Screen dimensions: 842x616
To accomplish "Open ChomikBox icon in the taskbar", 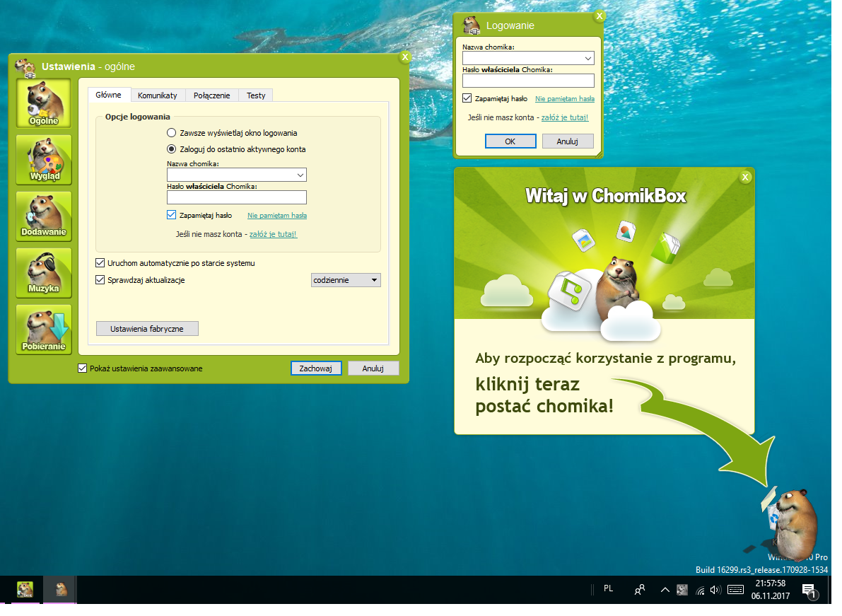I will tap(25, 589).
